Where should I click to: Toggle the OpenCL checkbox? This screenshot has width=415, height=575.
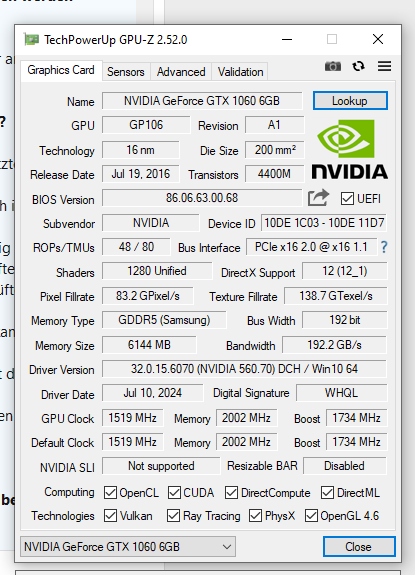click(x=110, y=492)
